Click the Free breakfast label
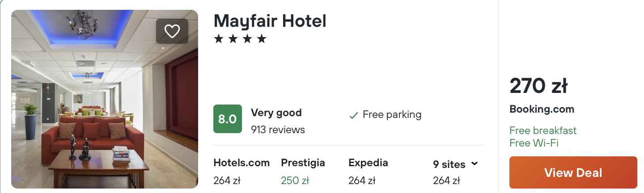The height and width of the screenshot is (193, 644). (543, 130)
